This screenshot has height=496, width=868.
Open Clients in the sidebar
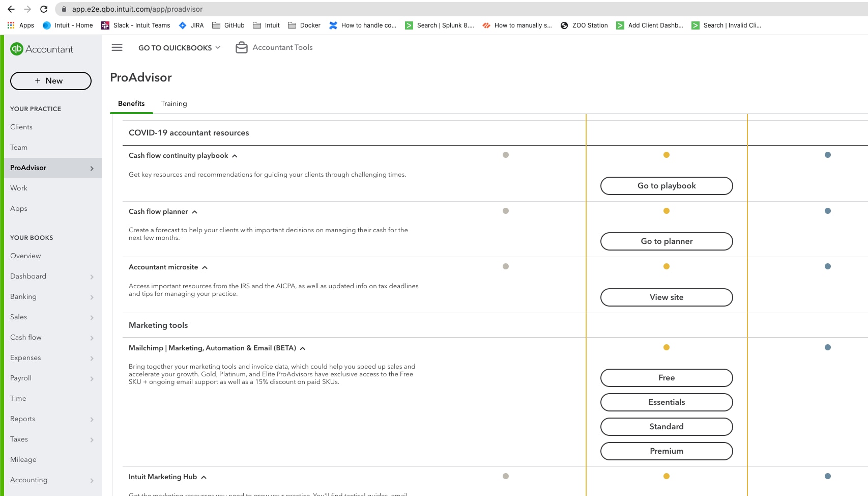click(x=21, y=127)
